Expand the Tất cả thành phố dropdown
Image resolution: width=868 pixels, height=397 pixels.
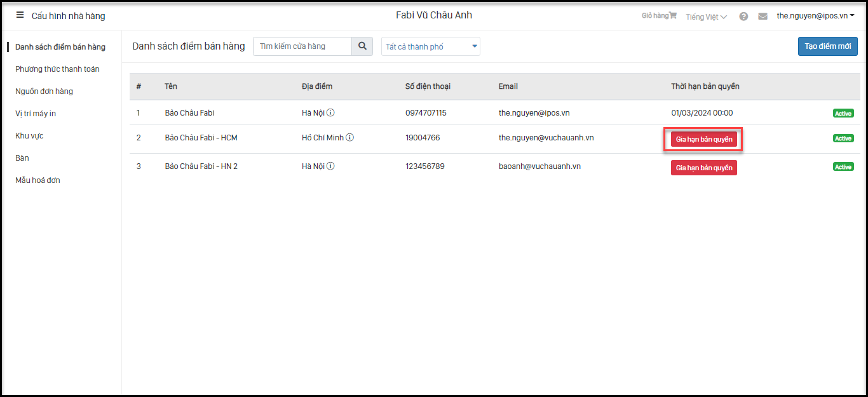pyautogui.click(x=431, y=46)
